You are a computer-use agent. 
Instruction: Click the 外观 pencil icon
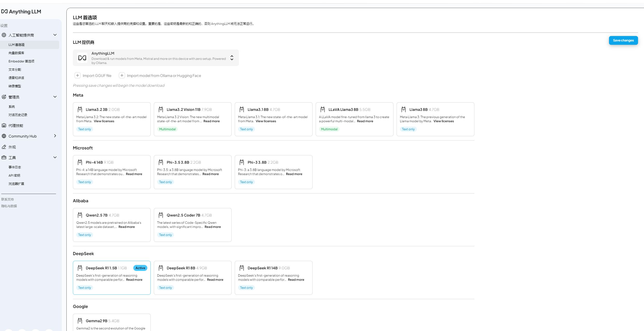[4, 147]
